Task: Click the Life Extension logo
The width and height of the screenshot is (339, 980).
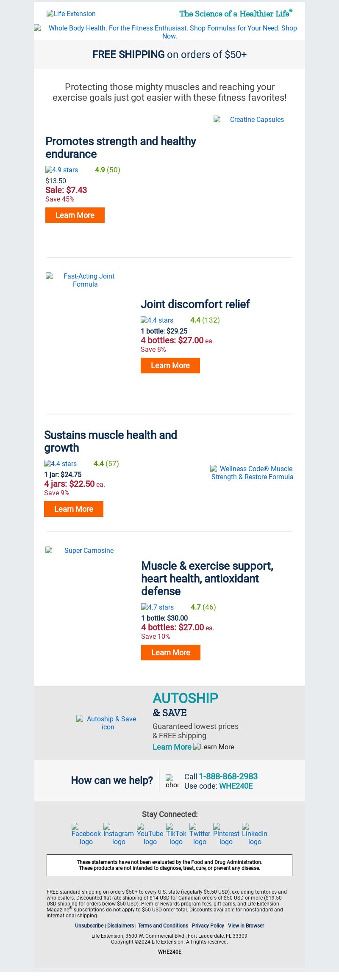Action: click(x=71, y=14)
